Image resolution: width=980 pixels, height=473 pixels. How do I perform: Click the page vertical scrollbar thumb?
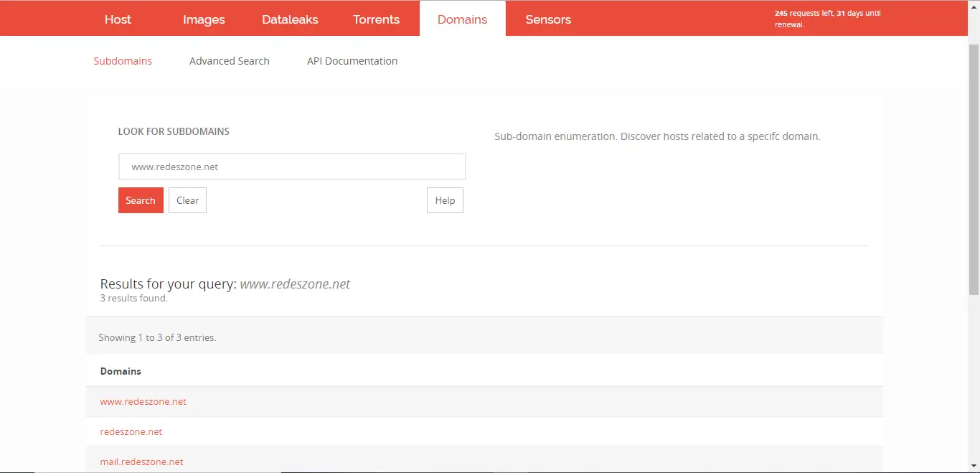[974, 169]
